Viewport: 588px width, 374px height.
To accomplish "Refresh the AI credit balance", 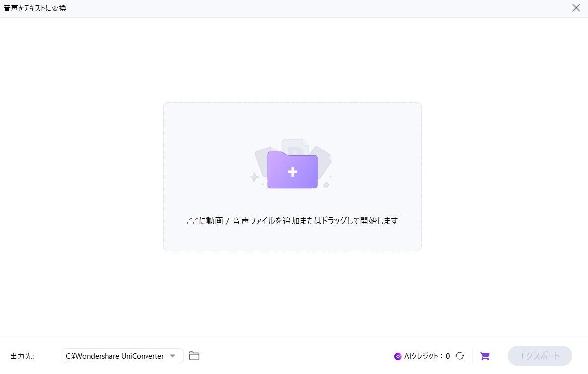I will coord(460,356).
